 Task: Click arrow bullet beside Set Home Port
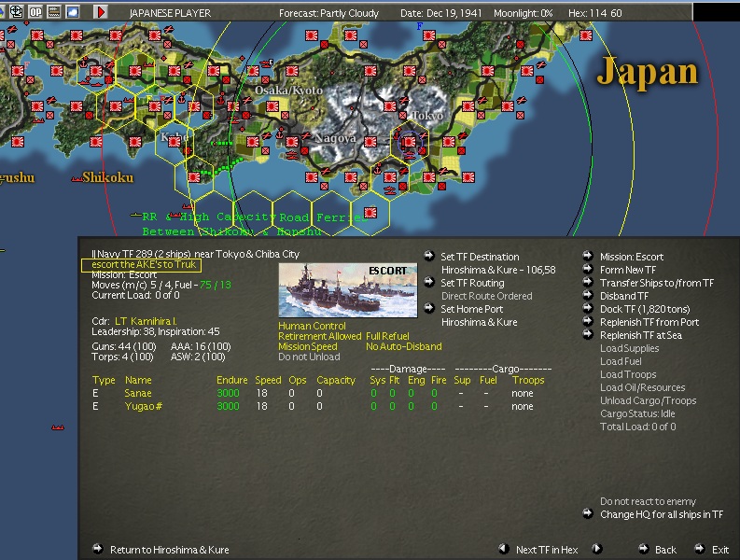[428, 308]
